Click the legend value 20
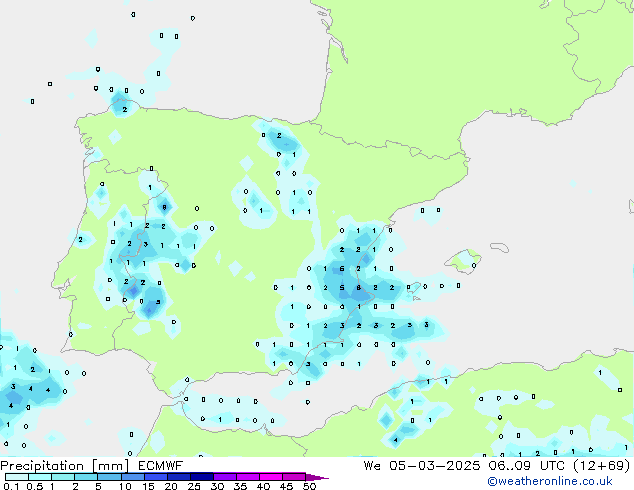This screenshot has width=634, height=490. click(x=171, y=486)
